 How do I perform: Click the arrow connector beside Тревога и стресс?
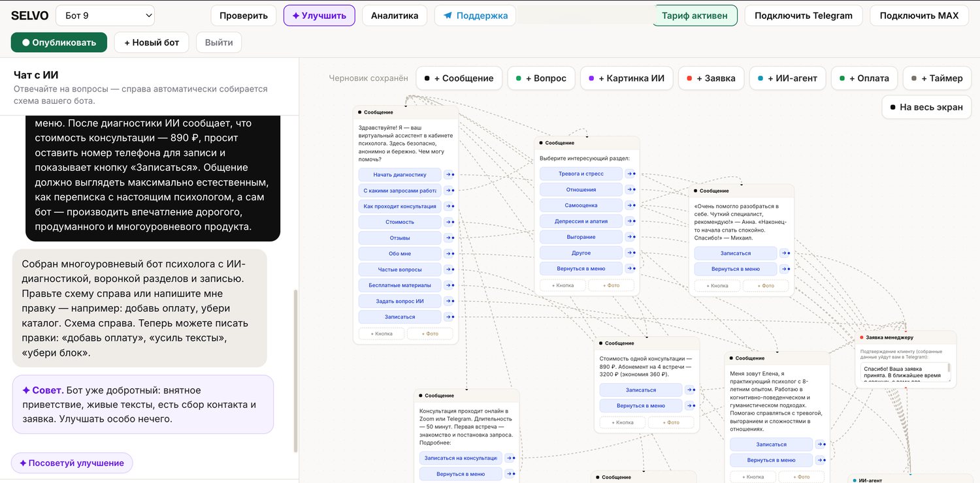(x=630, y=174)
